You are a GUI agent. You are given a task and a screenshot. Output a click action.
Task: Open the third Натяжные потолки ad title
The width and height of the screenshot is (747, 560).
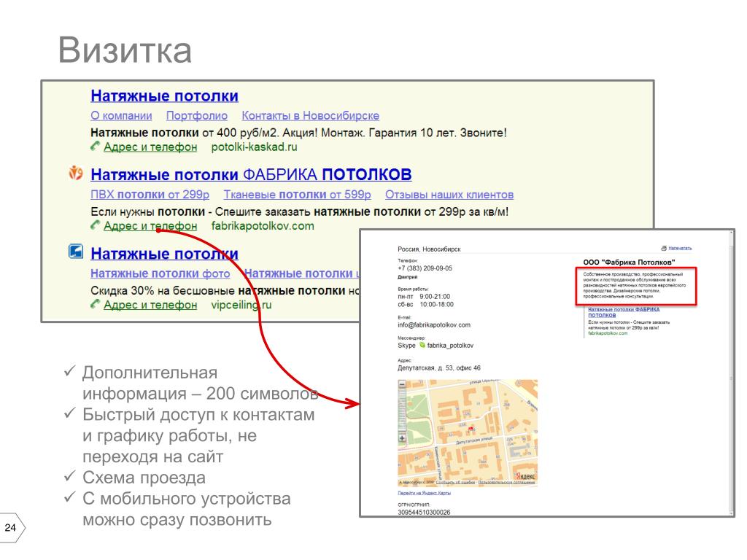pyautogui.click(x=164, y=253)
